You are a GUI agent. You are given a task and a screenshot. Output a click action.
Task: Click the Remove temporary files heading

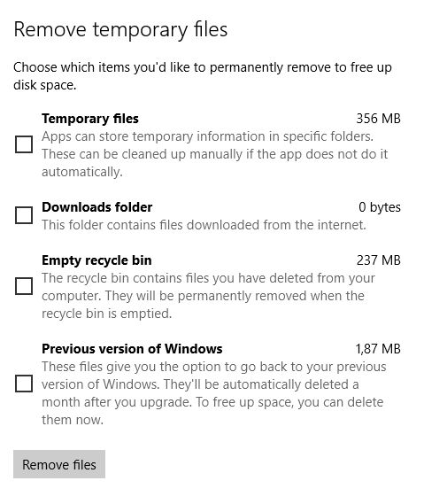click(120, 30)
